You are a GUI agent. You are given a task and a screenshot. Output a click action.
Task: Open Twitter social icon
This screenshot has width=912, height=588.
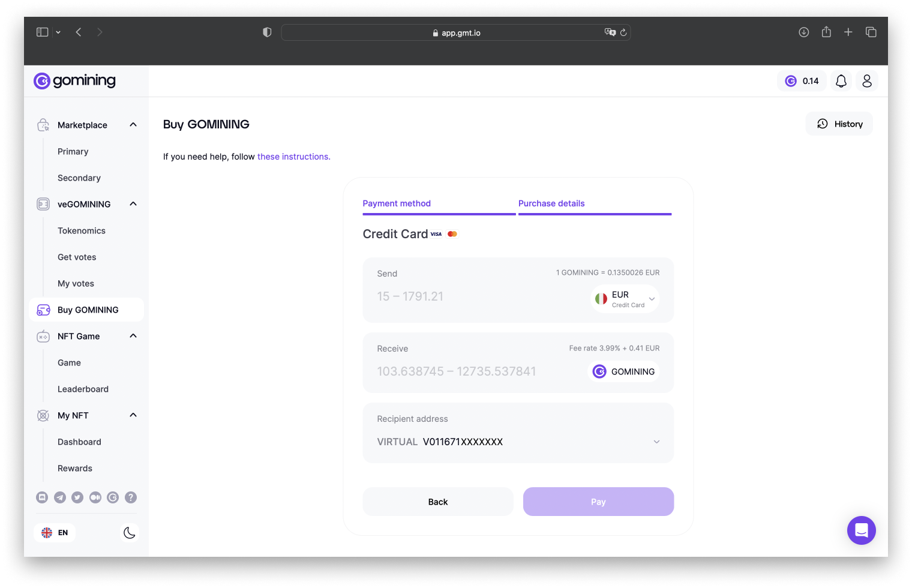[x=77, y=497]
